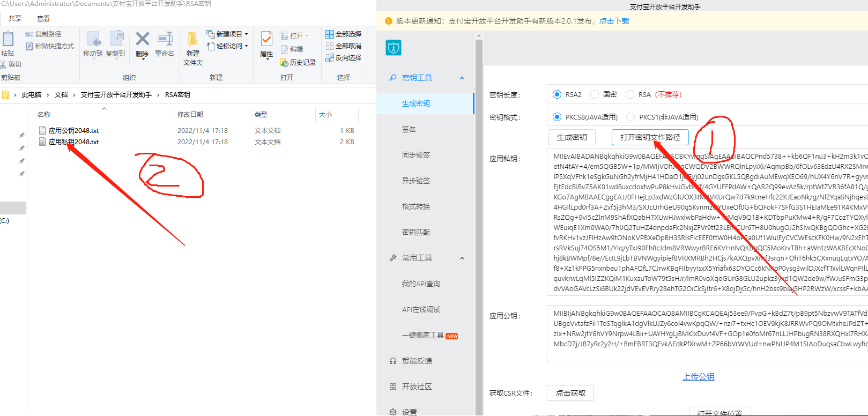Select PKCS8(JAVA适用) key format

tap(557, 117)
